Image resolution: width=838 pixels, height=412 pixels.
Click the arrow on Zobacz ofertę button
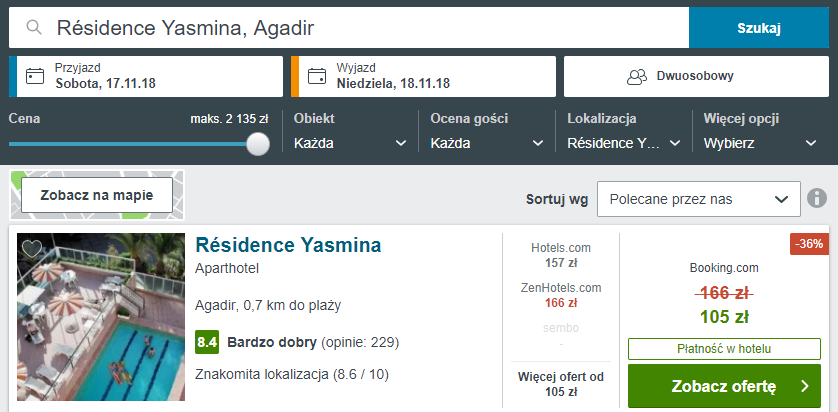coord(805,386)
